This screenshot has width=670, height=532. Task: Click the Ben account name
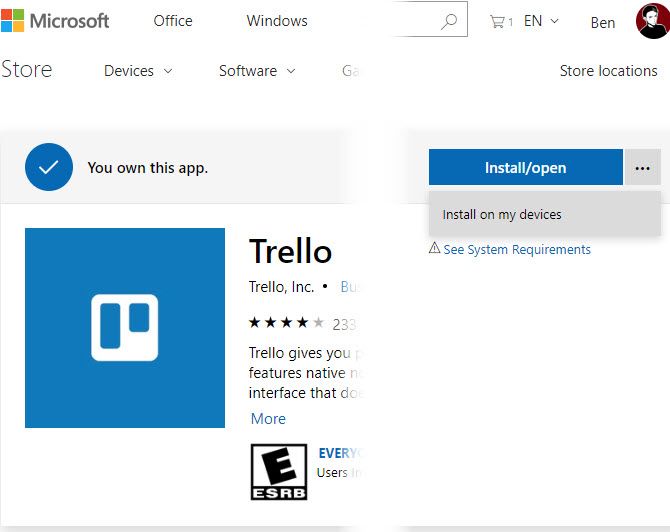(x=602, y=23)
